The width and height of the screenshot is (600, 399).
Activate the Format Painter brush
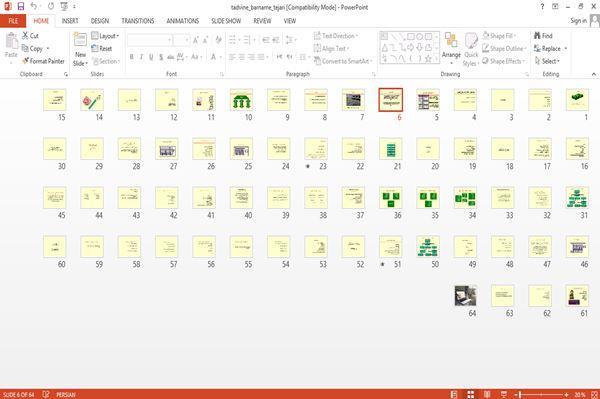click(43, 61)
